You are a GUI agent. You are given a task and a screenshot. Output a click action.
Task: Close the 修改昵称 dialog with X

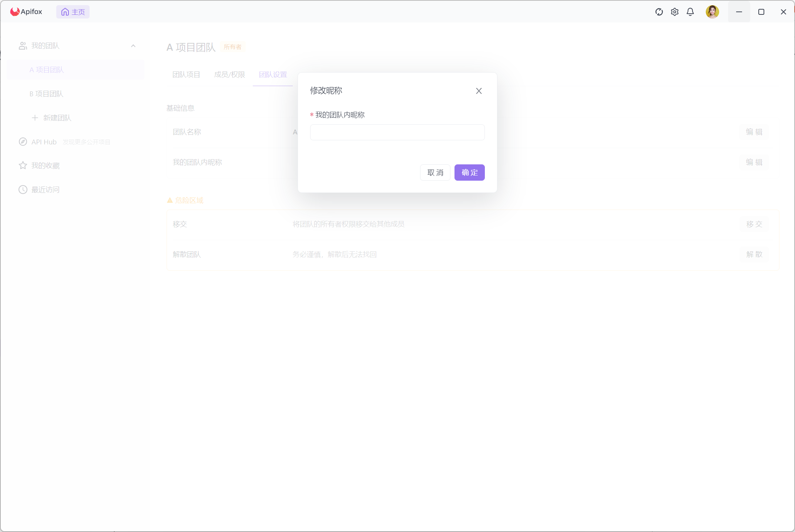point(479,91)
